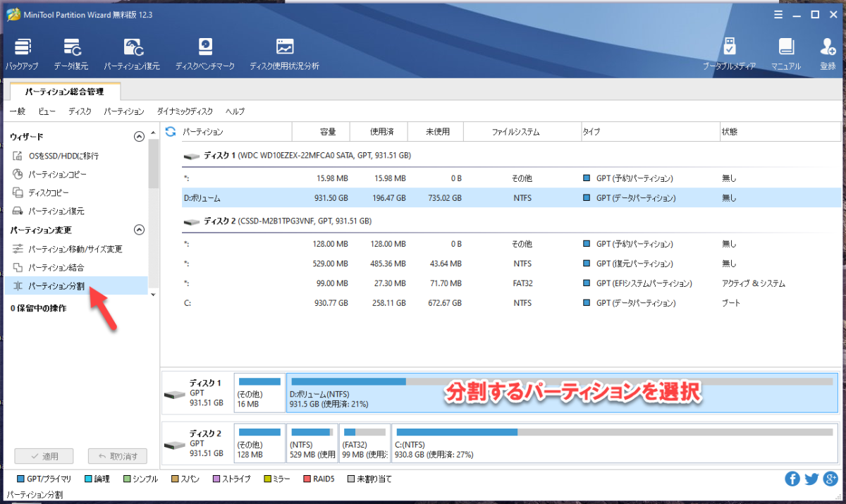Select パーティション分割 in the sidebar
Viewport: 846px width, 504px height.
(x=76, y=285)
